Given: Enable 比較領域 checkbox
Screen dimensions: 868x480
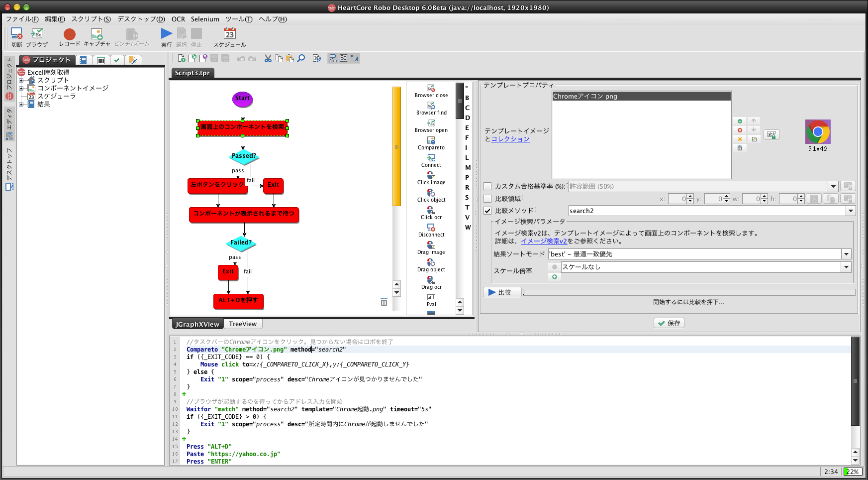Looking at the screenshot, I should pos(488,199).
